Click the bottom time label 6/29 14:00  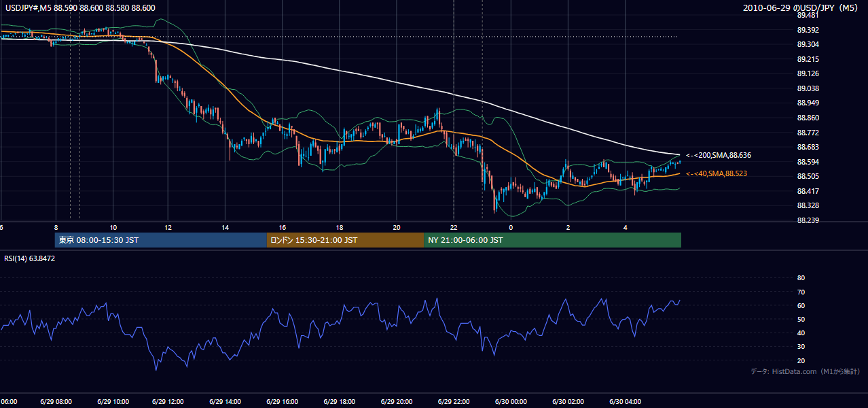pyautogui.click(x=226, y=402)
